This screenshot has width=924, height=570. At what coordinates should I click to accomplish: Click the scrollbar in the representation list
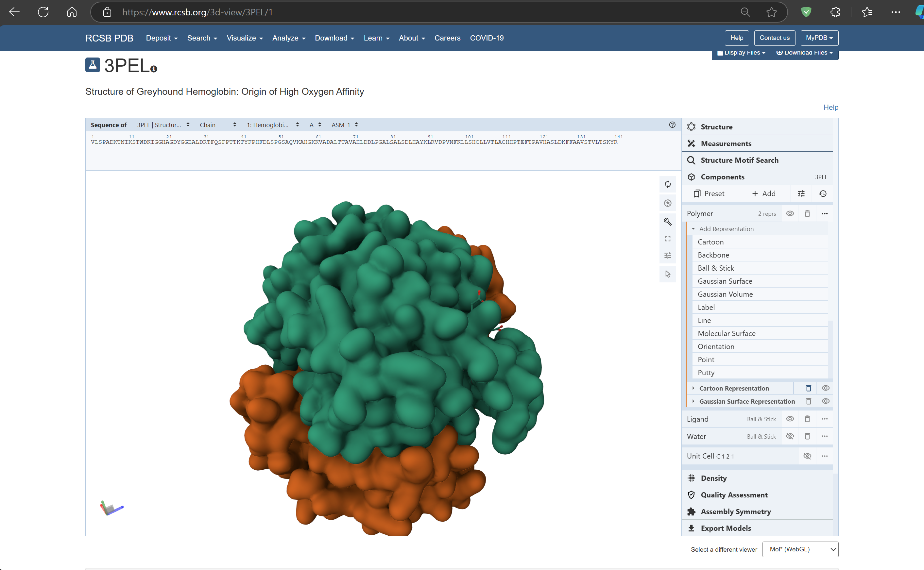point(830,349)
